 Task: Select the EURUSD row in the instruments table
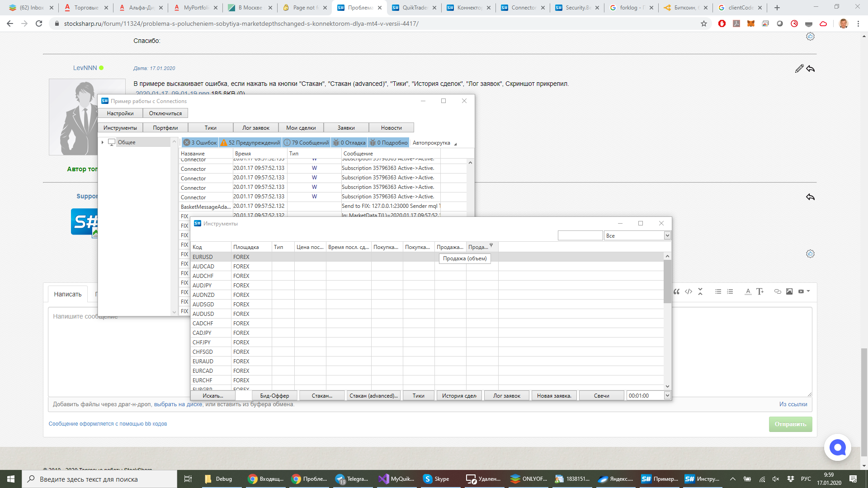point(427,257)
